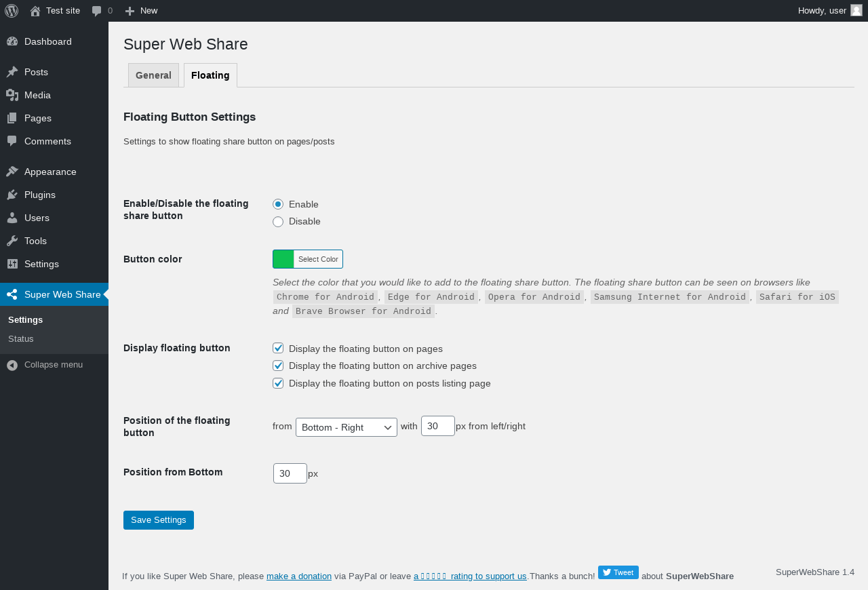Viewport: 868px width, 590px height.
Task: Click the Tools wrench icon
Action: pos(12,241)
